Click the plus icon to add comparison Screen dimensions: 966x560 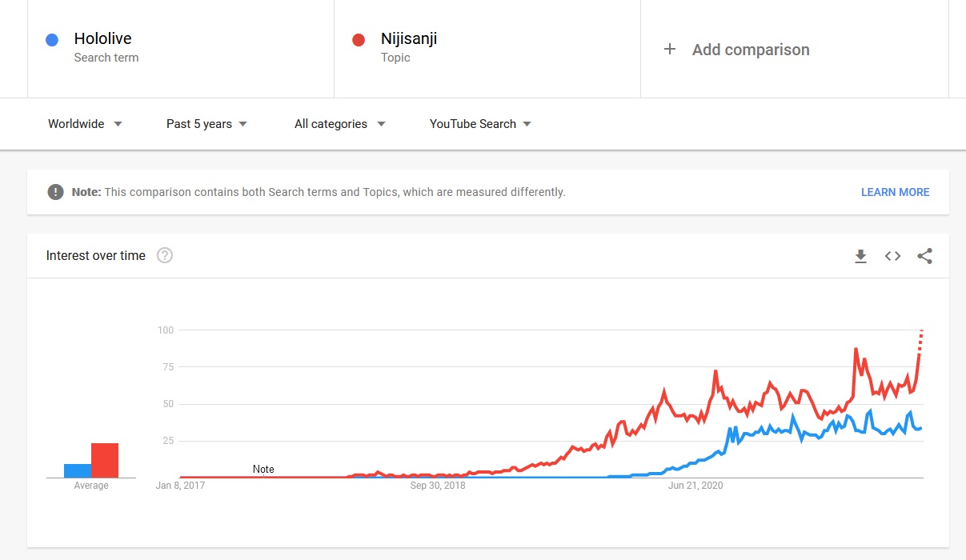click(x=670, y=50)
